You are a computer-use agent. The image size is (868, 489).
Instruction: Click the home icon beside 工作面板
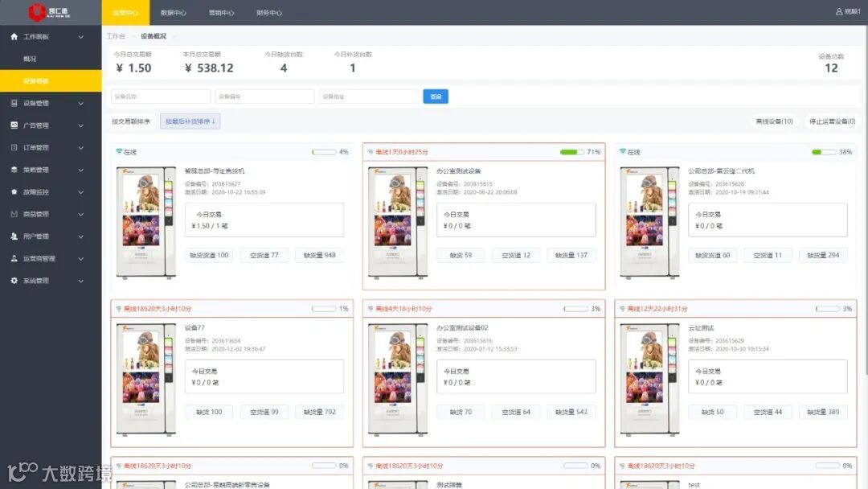(14, 36)
